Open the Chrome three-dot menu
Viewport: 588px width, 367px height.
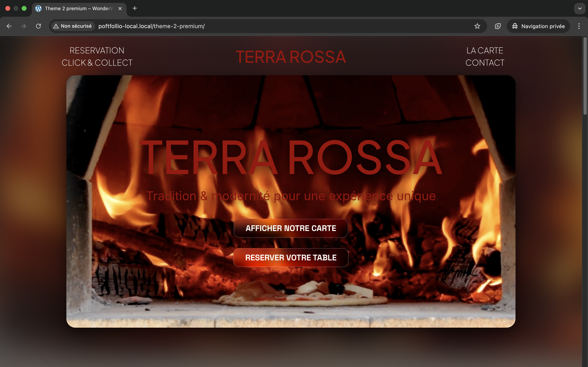point(579,26)
